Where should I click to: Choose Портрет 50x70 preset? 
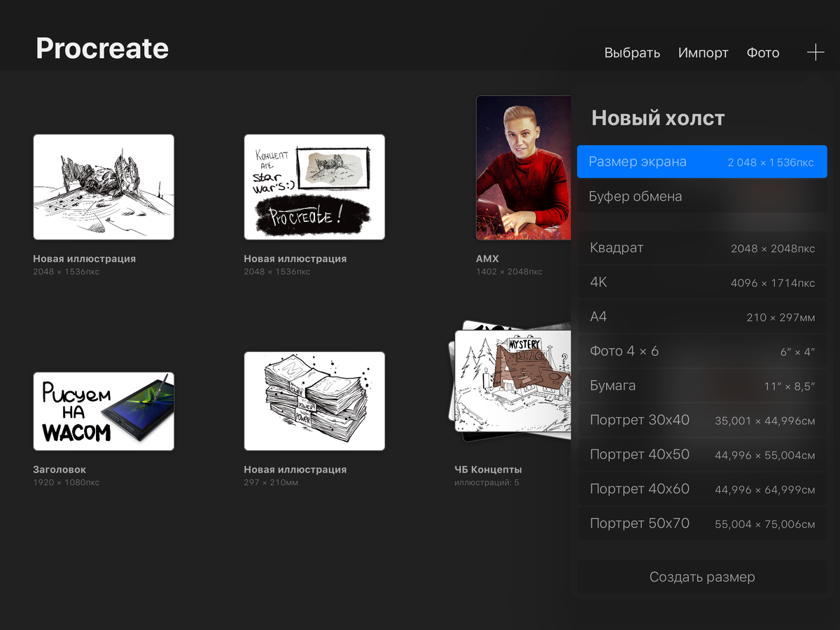click(x=702, y=523)
